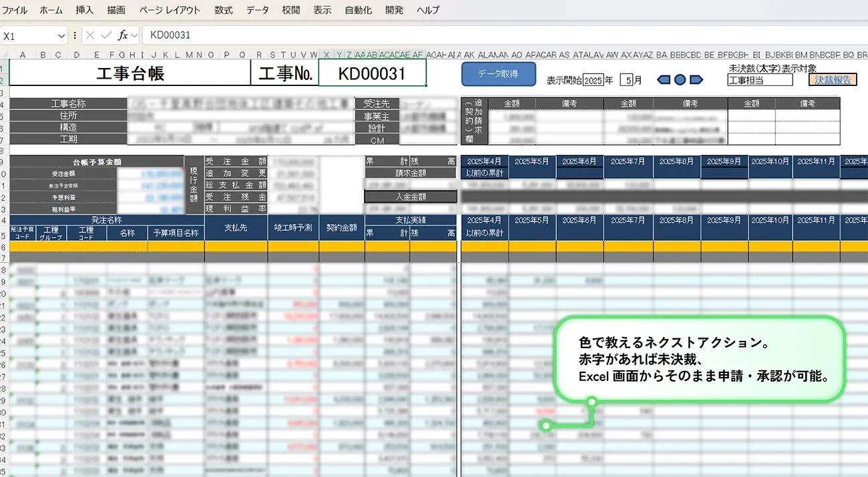Click the Insert Function fx icon
The width and height of the screenshot is (868, 477).
[x=123, y=35]
